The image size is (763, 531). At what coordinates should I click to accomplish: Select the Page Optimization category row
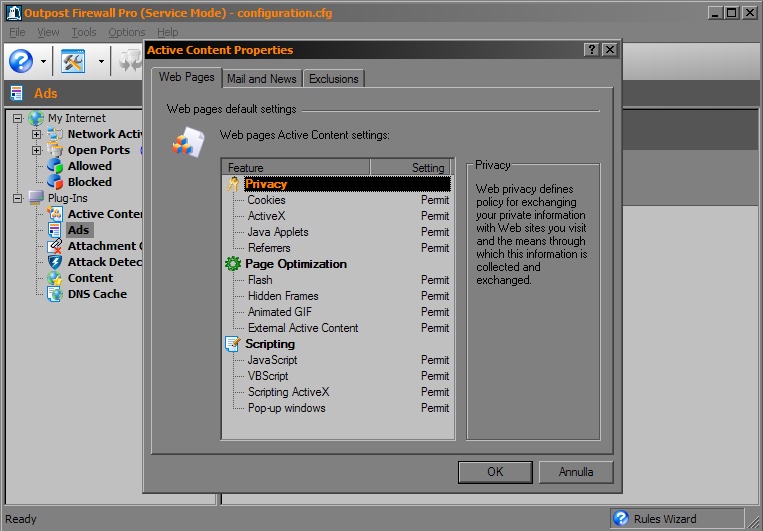click(x=337, y=264)
